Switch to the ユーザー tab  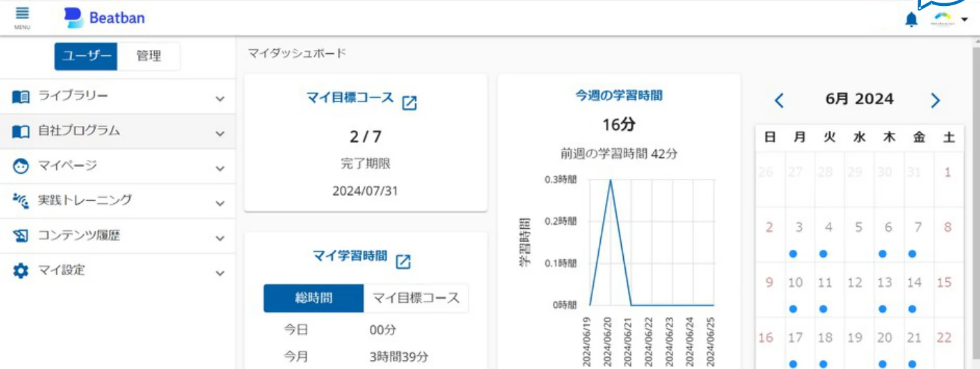point(86,56)
